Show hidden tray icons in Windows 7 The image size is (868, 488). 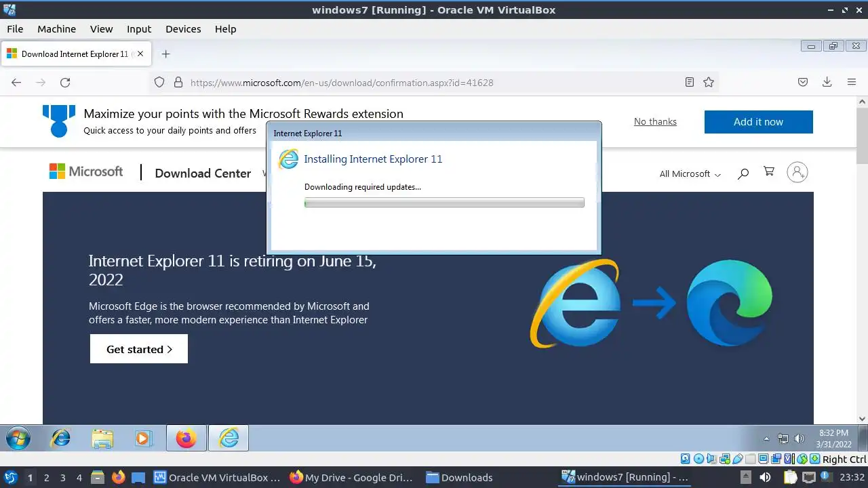pyautogui.click(x=766, y=439)
